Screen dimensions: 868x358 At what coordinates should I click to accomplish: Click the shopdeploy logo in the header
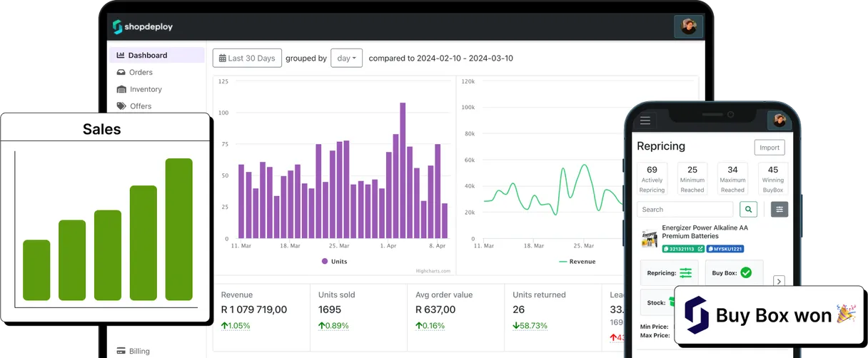coord(143,27)
